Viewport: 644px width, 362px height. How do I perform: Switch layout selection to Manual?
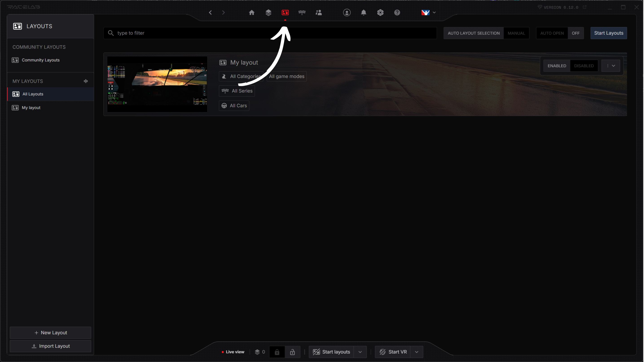[x=516, y=33]
